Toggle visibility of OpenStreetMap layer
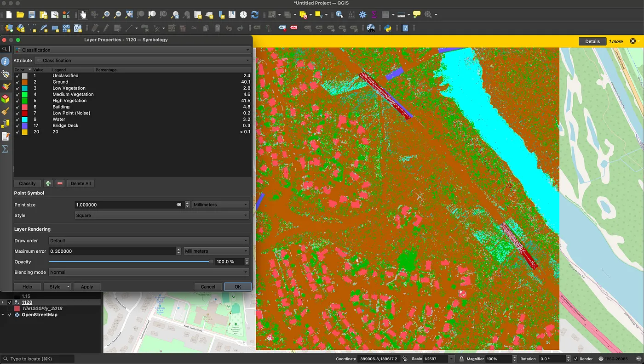Screen dimensions: 644x364 pyautogui.click(x=10, y=315)
